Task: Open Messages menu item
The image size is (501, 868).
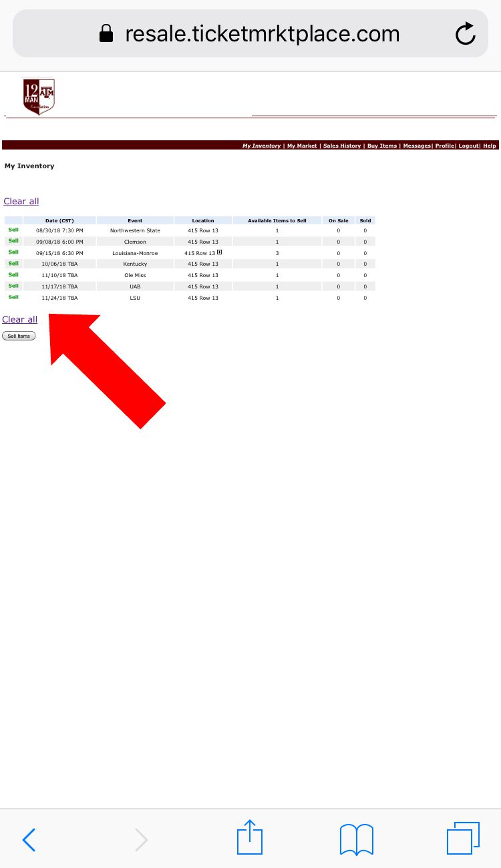Action: [417, 146]
